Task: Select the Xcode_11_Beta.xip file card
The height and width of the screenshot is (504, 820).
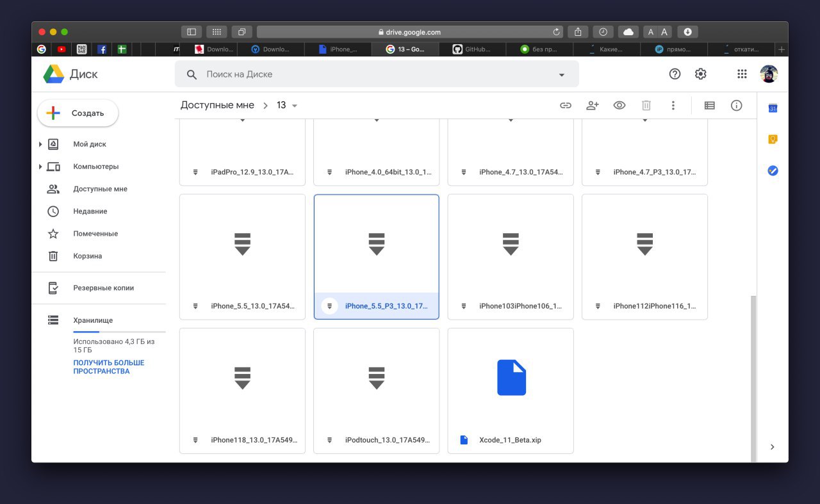Action: coord(511,391)
